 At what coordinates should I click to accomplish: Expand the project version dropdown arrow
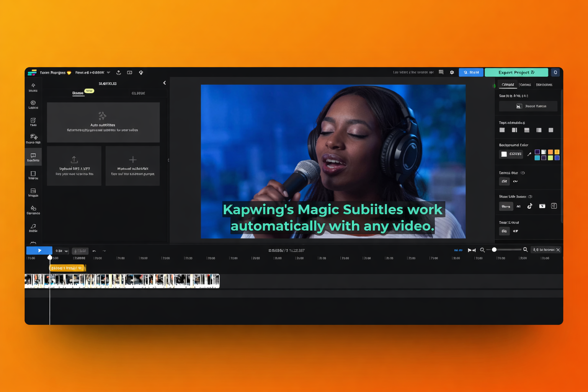point(109,72)
